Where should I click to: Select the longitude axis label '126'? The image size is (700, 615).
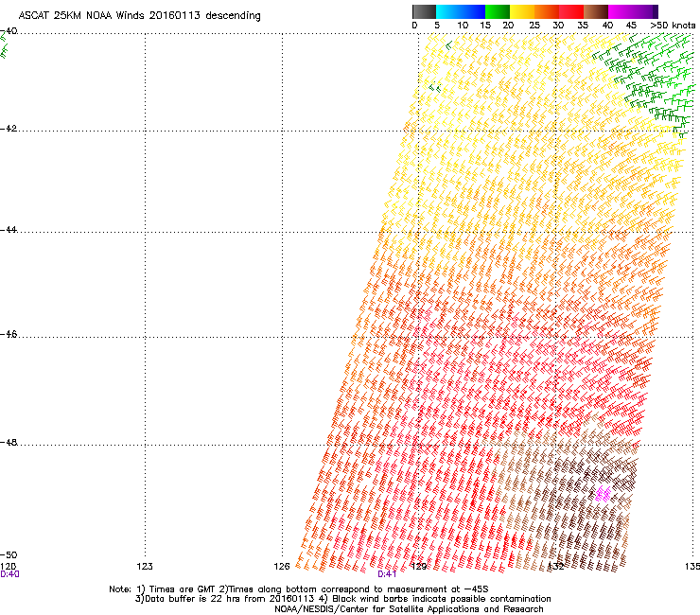tap(282, 567)
